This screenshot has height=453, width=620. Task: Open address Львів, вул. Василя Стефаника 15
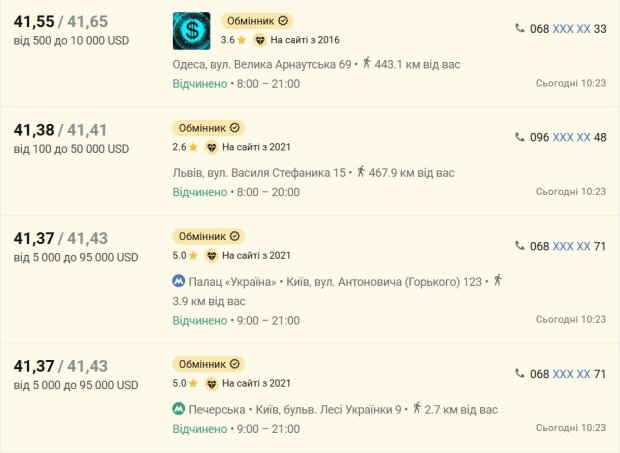point(259,173)
